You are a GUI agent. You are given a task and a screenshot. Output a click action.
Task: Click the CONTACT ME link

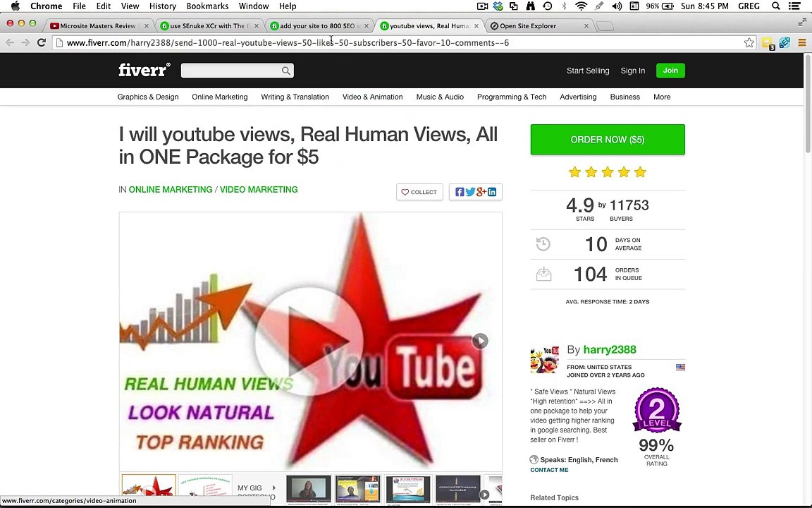pyautogui.click(x=549, y=470)
